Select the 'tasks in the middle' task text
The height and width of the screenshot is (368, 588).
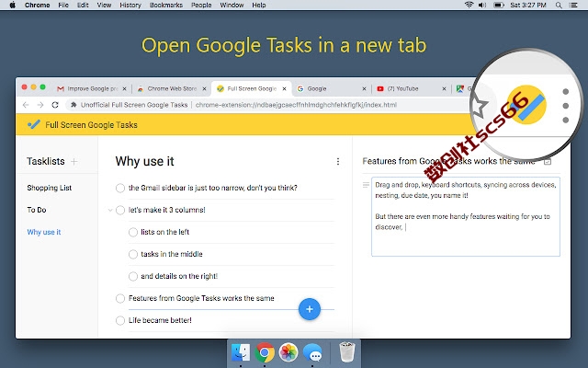[x=172, y=254]
